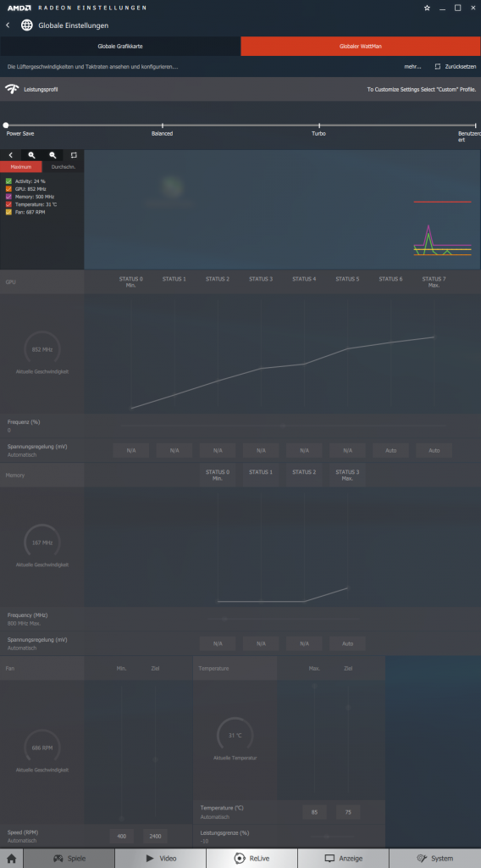Click GPU status 0 N/A voltage field

(x=131, y=450)
